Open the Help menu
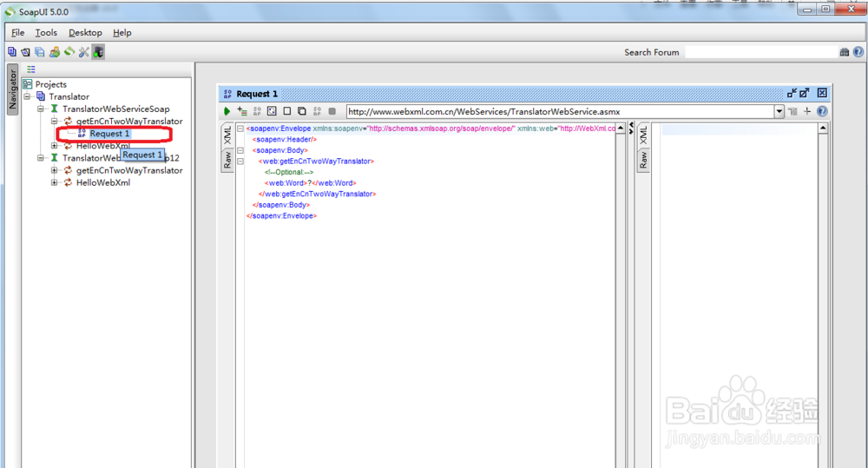This screenshot has height=468, width=868. [122, 33]
